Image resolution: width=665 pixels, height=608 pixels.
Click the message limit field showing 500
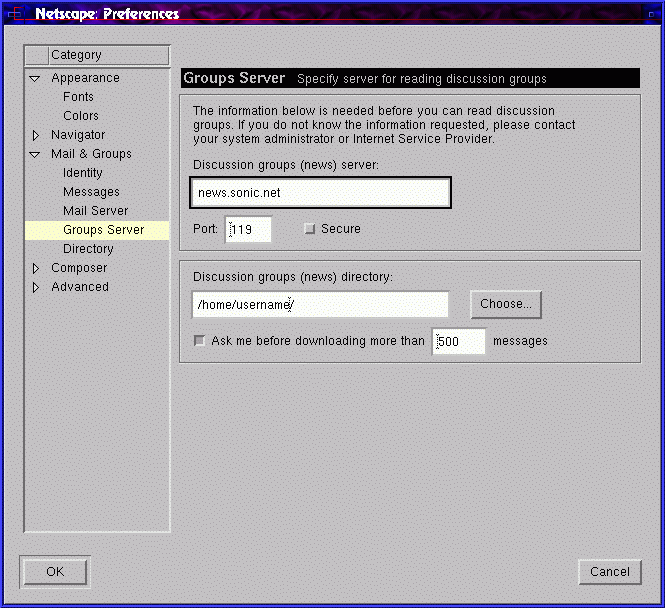point(458,341)
